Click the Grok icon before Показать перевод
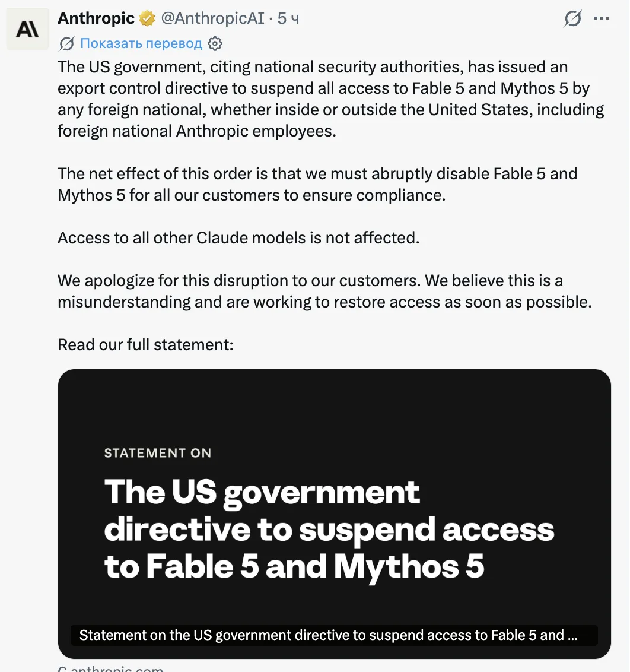Image resolution: width=630 pixels, height=672 pixels. click(67, 43)
